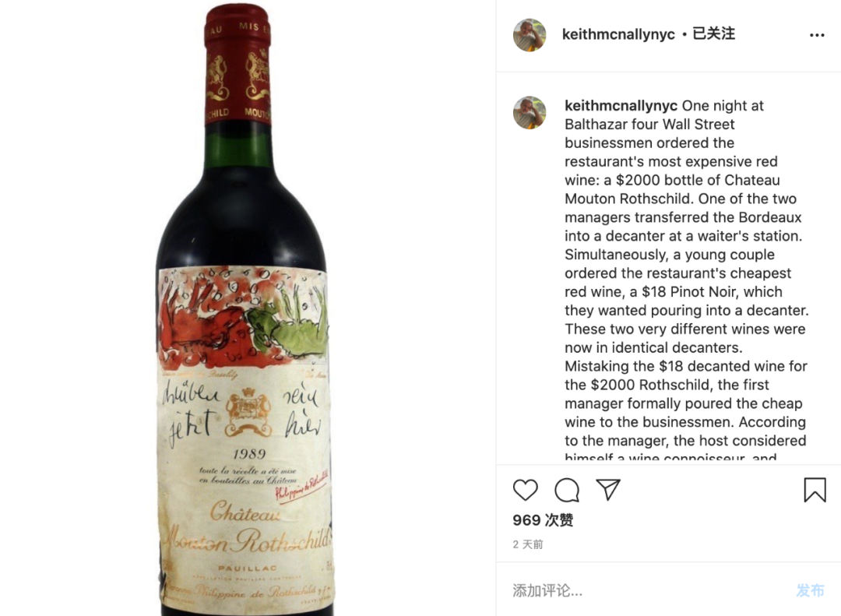Viewport: 841px width, 616px height.
Task: Share post via paper plane icon
Action: point(608,489)
